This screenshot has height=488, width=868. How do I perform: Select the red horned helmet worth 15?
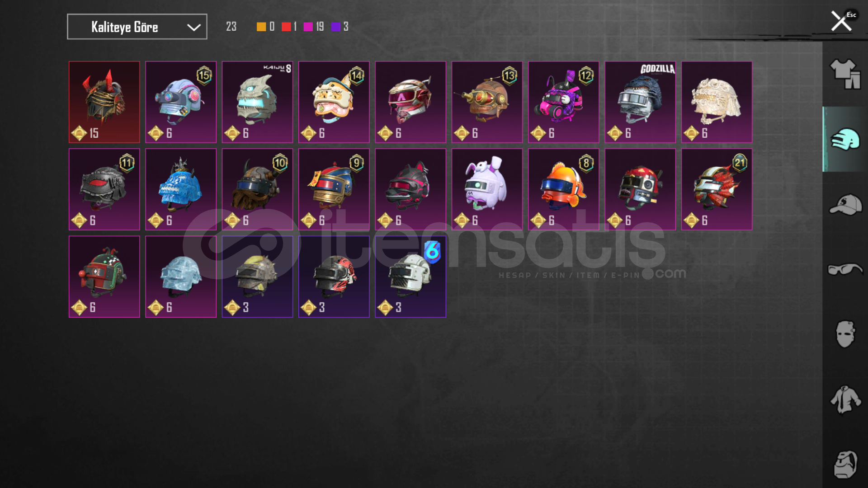(104, 102)
